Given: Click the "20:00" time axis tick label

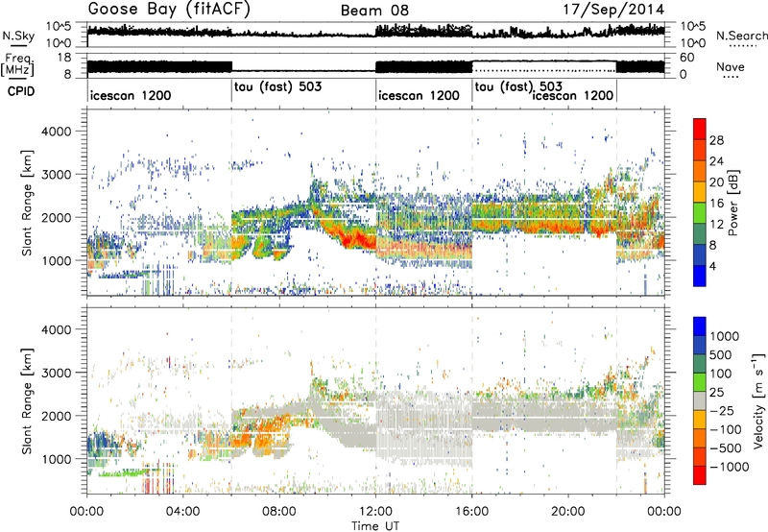Looking at the screenshot, I should click(568, 512).
